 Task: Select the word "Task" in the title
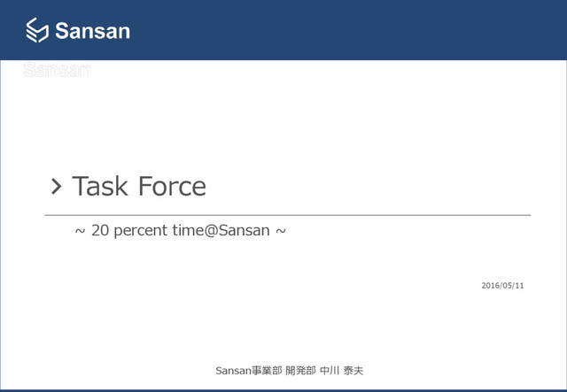[x=100, y=187]
